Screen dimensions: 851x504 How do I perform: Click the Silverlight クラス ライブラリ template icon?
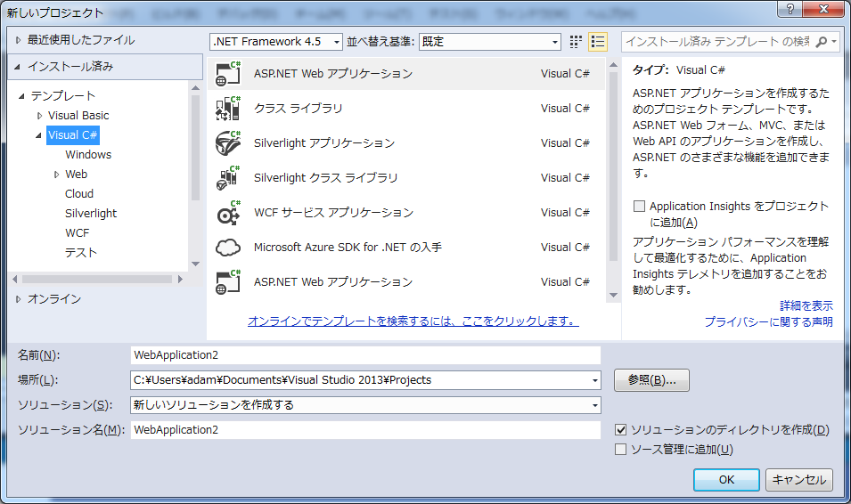[x=228, y=178]
